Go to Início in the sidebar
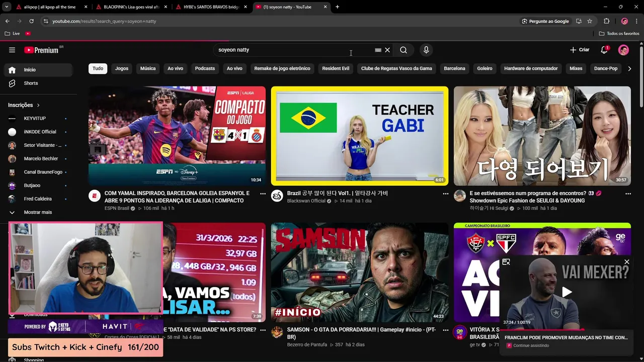This screenshot has width=644, height=362. click(39, 70)
